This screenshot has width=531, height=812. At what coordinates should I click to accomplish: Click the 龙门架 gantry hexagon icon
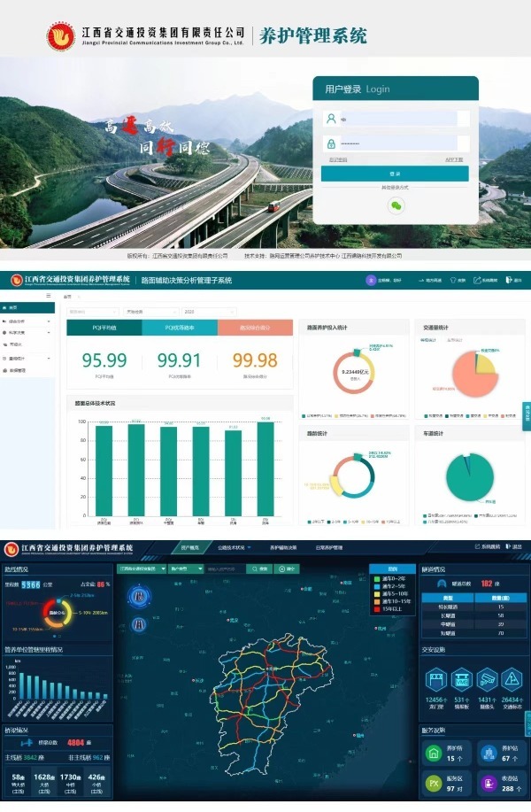(435, 679)
